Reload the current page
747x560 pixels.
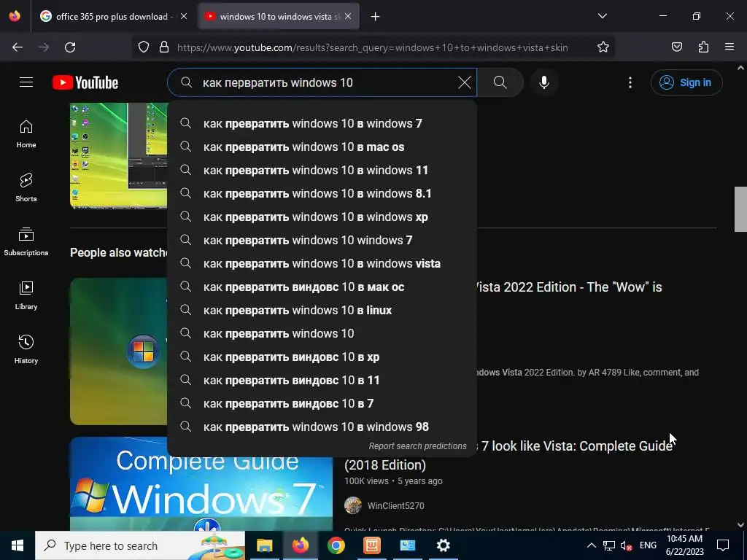tap(70, 47)
